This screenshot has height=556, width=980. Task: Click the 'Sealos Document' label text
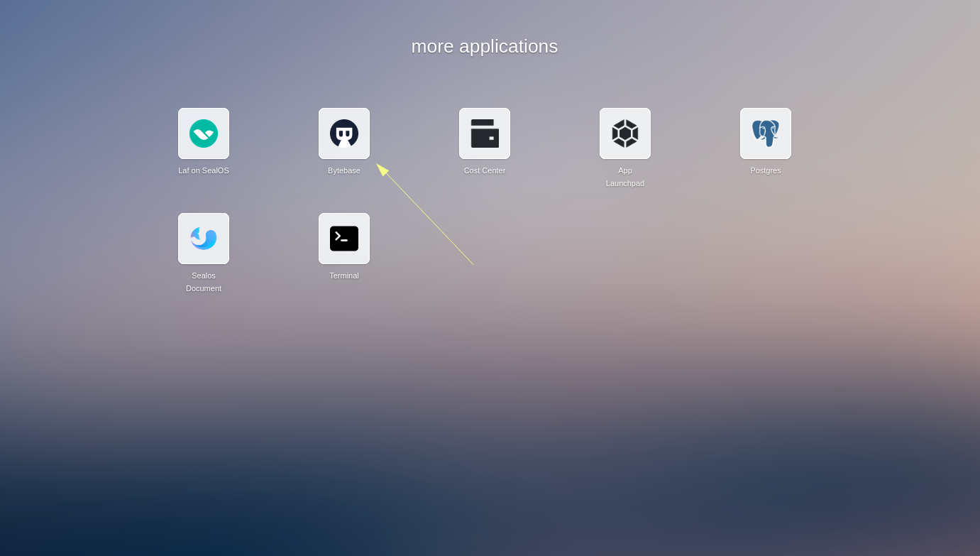click(204, 282)
